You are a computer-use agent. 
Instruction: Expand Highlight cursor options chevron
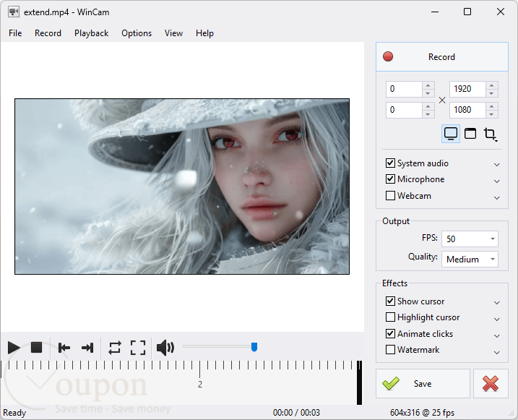[x=496, y=320]
